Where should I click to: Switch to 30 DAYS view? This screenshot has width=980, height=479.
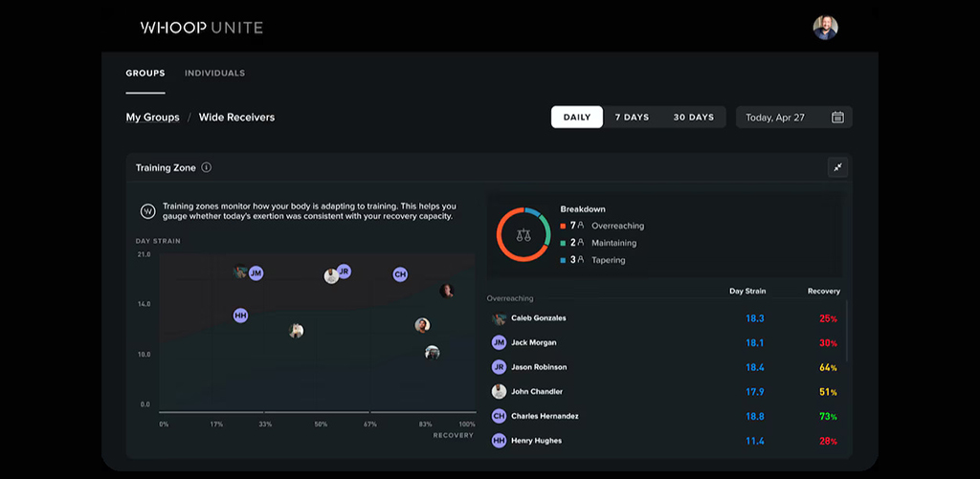point(693,118)
